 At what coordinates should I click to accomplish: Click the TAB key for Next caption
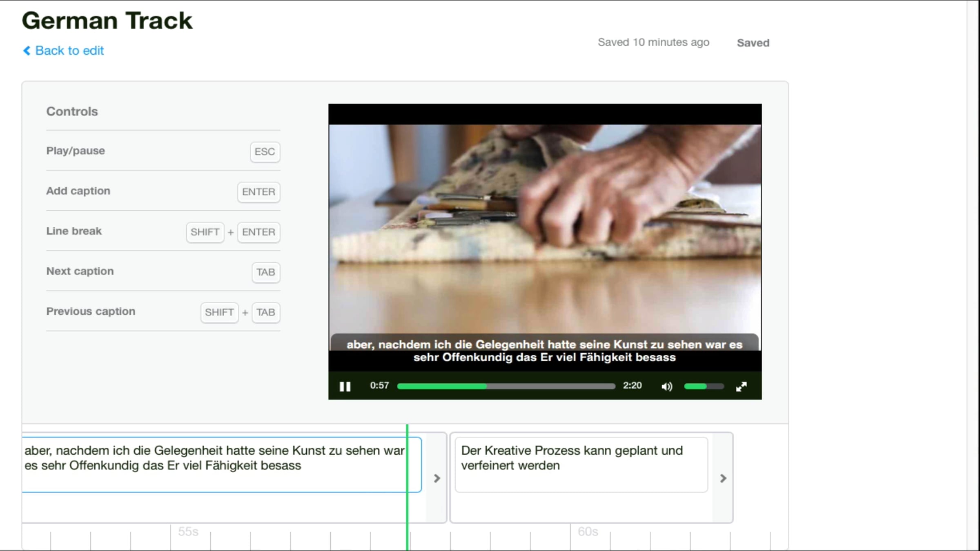[265, 272]
